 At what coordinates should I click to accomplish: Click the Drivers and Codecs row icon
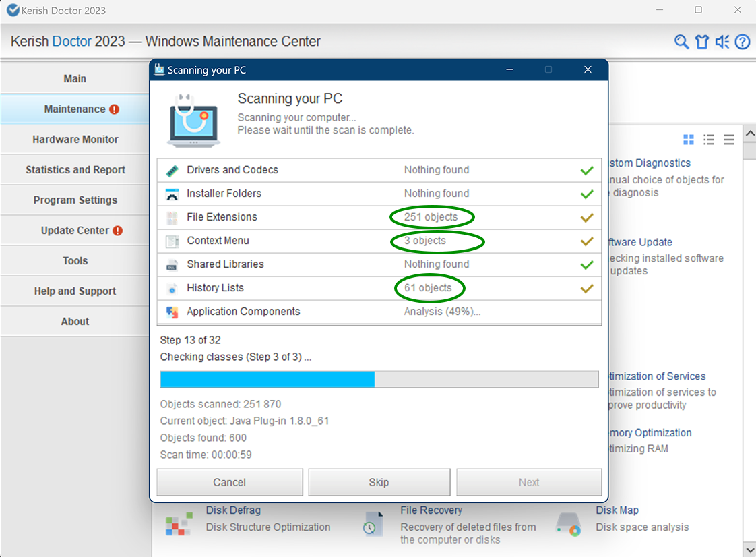click(x=172, y=171)
